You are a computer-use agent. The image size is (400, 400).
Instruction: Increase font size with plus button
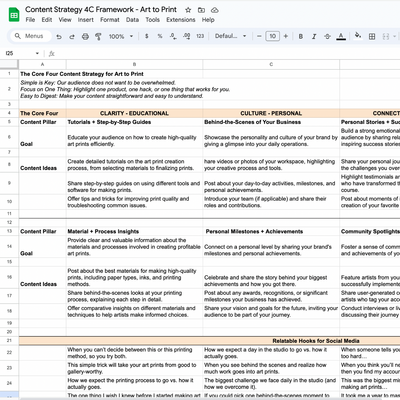[x=286, y=36]
